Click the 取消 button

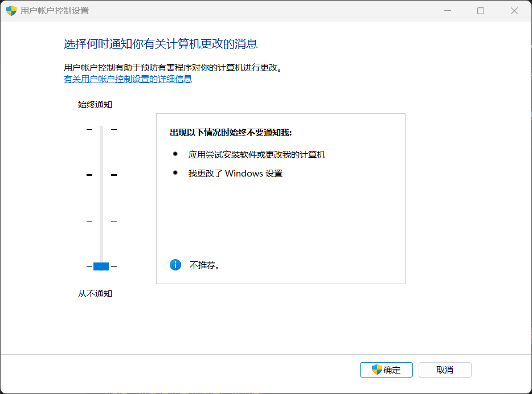tap(445, 370)
